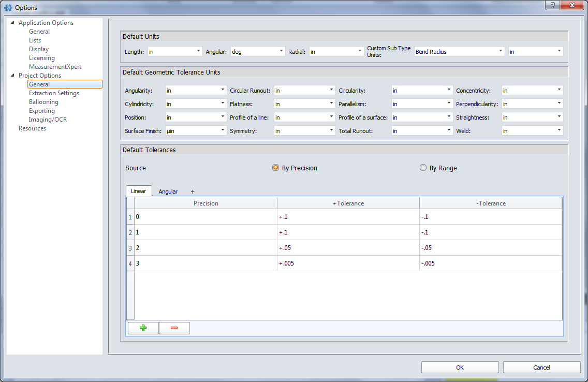The image size is (588, 382).
Task: Select MeasurementXpert in the options tree
Action: 55,67
